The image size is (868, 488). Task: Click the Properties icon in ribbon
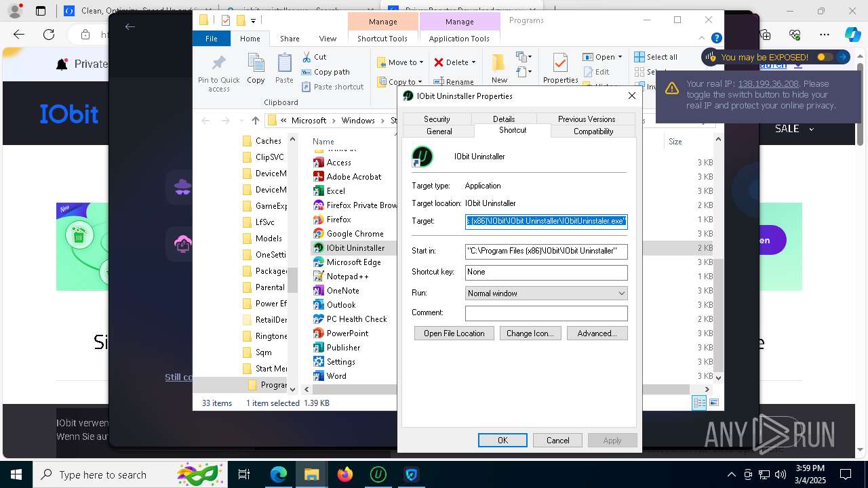click(x=560, y=64)
